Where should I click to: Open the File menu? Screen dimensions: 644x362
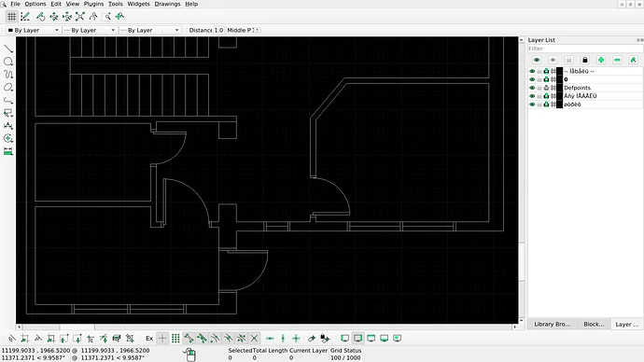(15, 4)
